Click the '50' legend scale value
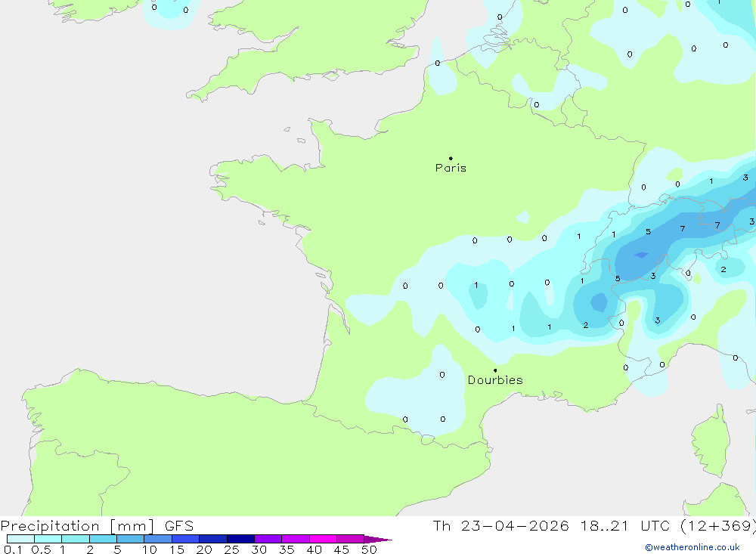Viewport: 756px width, 554px height. coord(369,549)
